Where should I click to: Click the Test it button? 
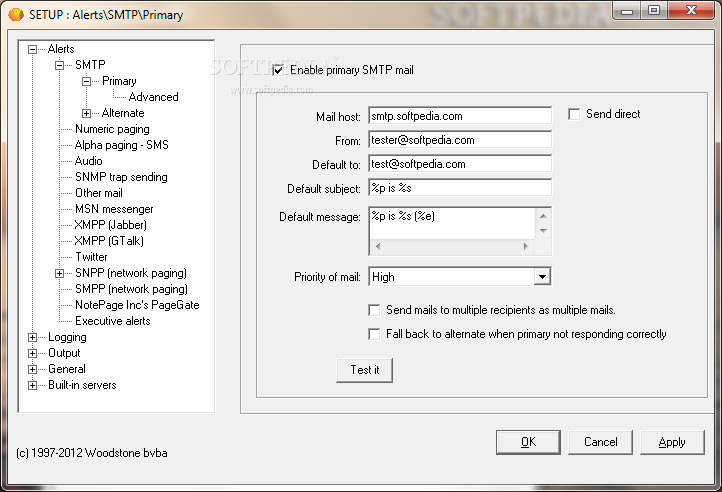coord(364,370)
